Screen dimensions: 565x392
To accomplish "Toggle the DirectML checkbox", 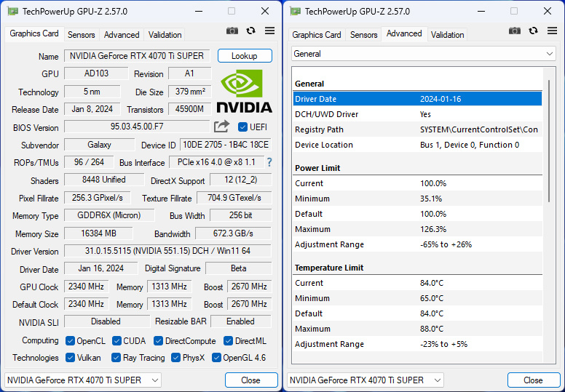I will click(228, 341).
